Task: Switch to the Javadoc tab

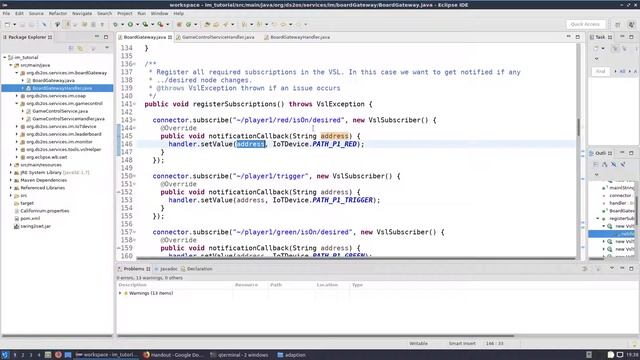Action: tap(166, 269)
